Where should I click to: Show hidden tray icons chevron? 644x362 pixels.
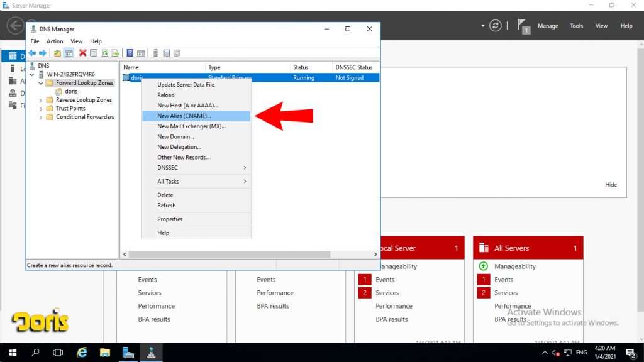(545, 353)
